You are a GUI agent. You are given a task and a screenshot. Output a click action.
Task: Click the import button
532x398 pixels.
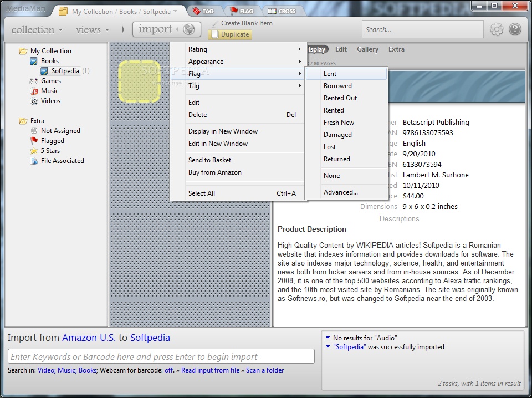tap(167, 29)
